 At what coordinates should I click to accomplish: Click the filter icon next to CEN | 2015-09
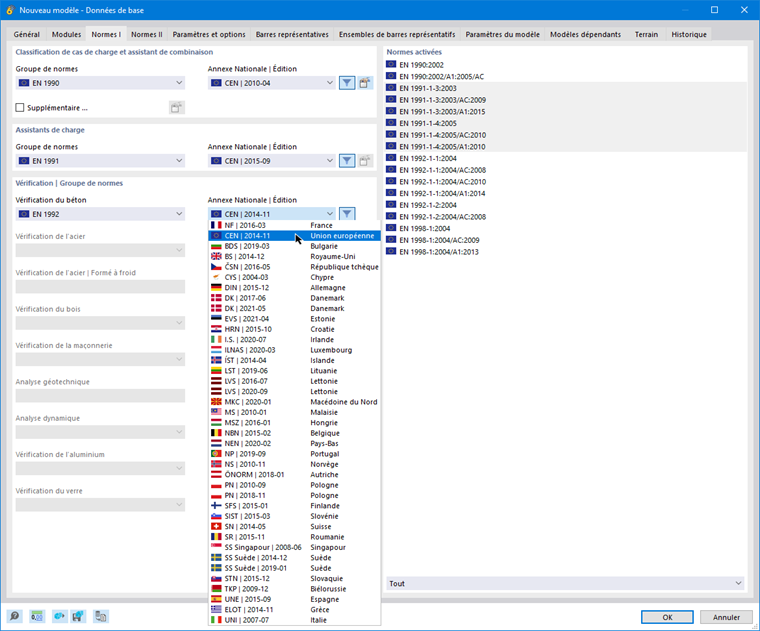click(x=347, y=161)
